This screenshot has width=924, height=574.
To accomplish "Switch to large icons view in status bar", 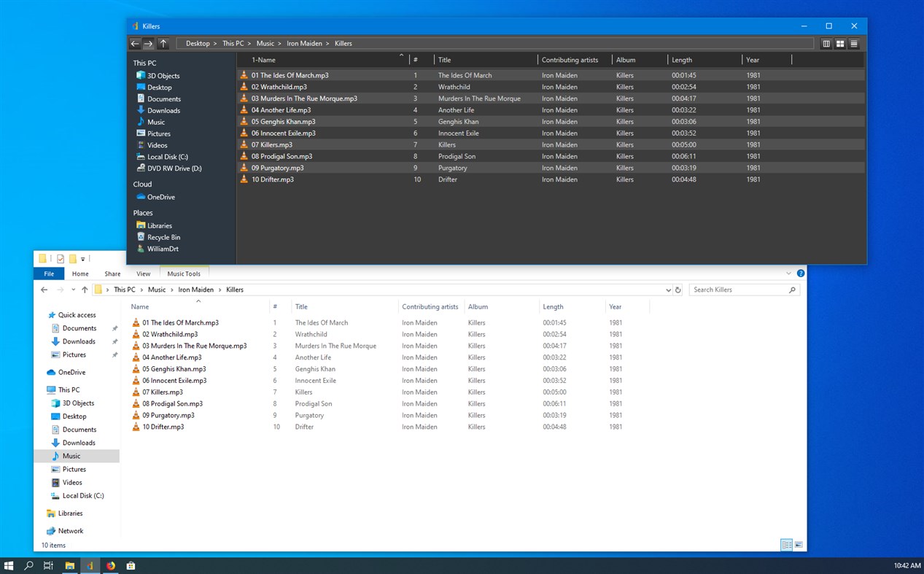I will click(799, 545).
